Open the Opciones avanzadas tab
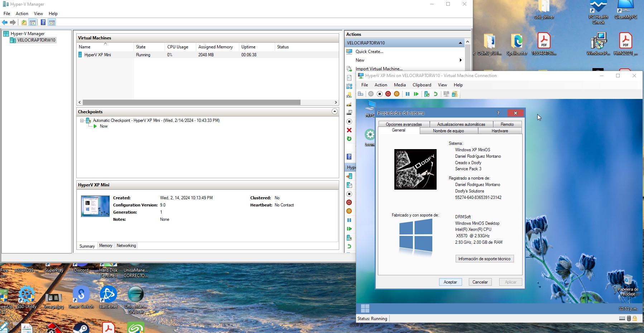 pos(404,124)
